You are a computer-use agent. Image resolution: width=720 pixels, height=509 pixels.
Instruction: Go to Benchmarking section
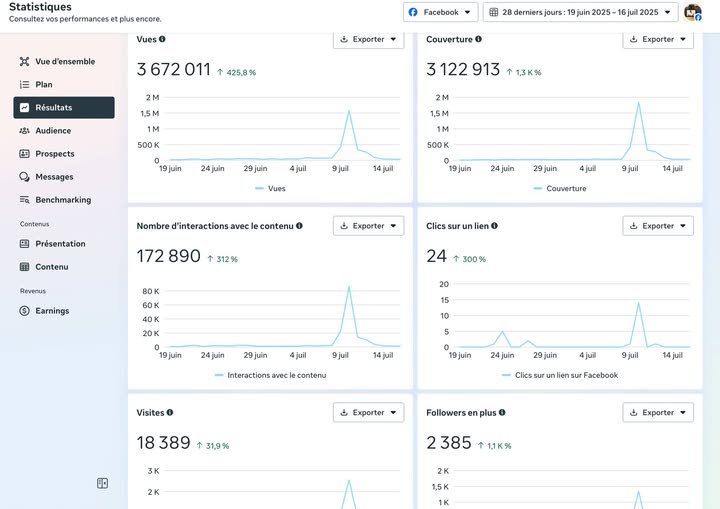[63, 200]
